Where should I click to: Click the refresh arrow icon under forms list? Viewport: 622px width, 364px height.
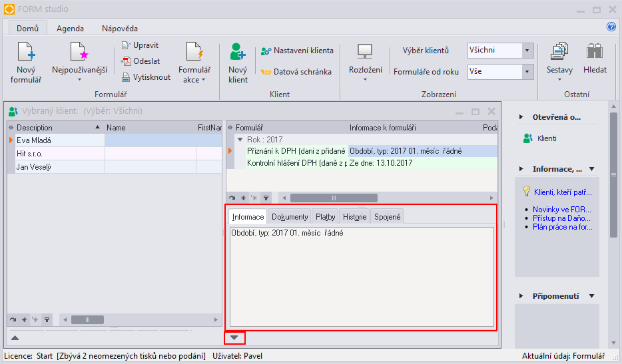(x=232, y=198)
